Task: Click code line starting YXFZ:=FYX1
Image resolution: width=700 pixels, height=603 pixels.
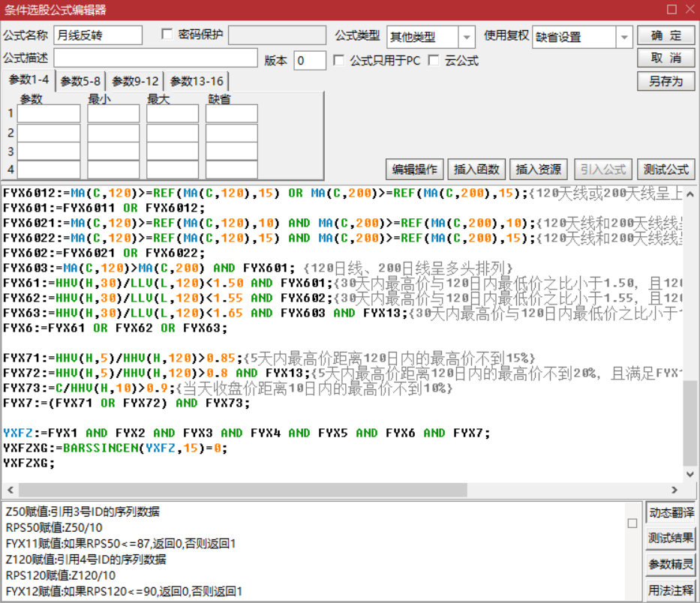Action: pyautogui.click(x=246, y=433)
